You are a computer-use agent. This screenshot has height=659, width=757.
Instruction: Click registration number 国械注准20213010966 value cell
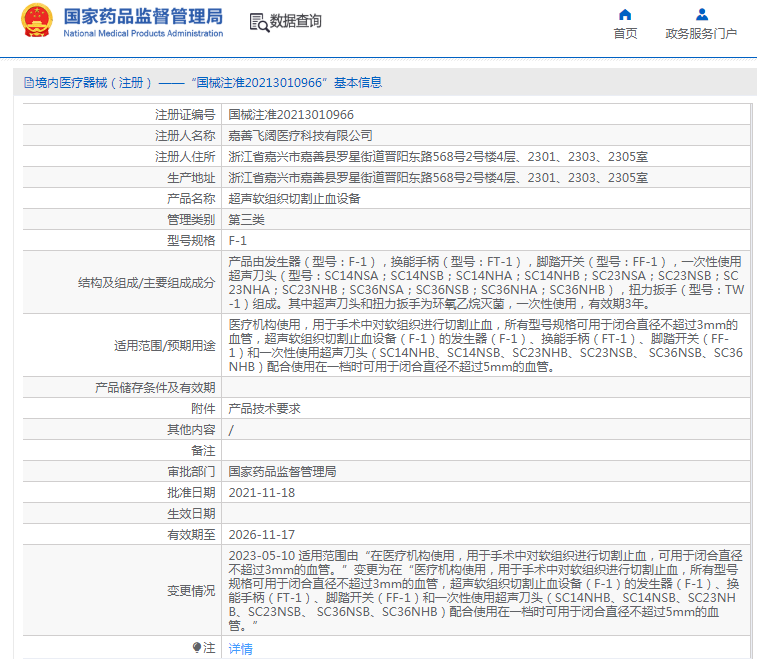pyautogui.click(x=291, y=115)
